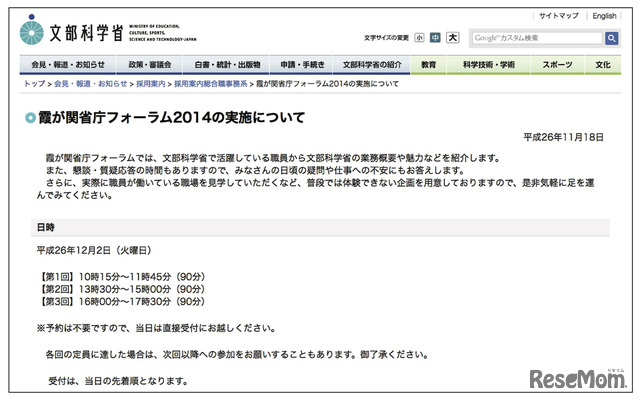Open the 文化 tab

coord(603,65)
